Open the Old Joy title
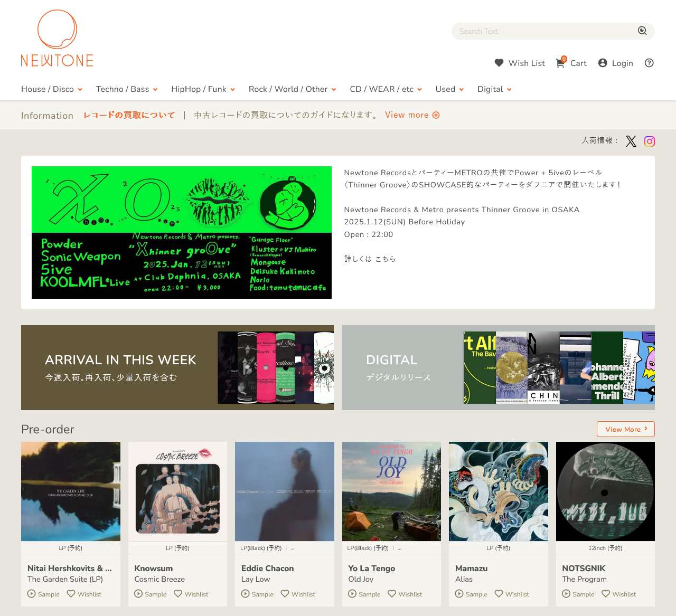This screenshot has width=676, height=616. (x=361, y=579)
